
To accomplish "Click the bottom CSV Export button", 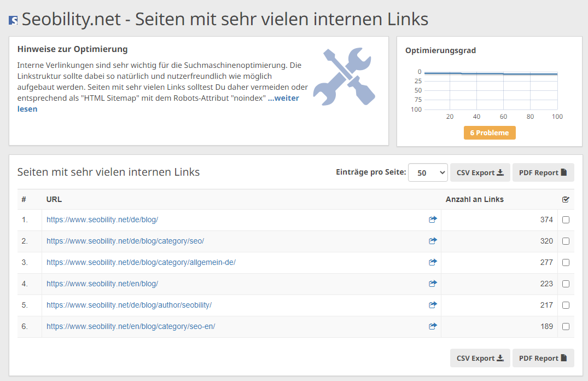I will point(480,358).
